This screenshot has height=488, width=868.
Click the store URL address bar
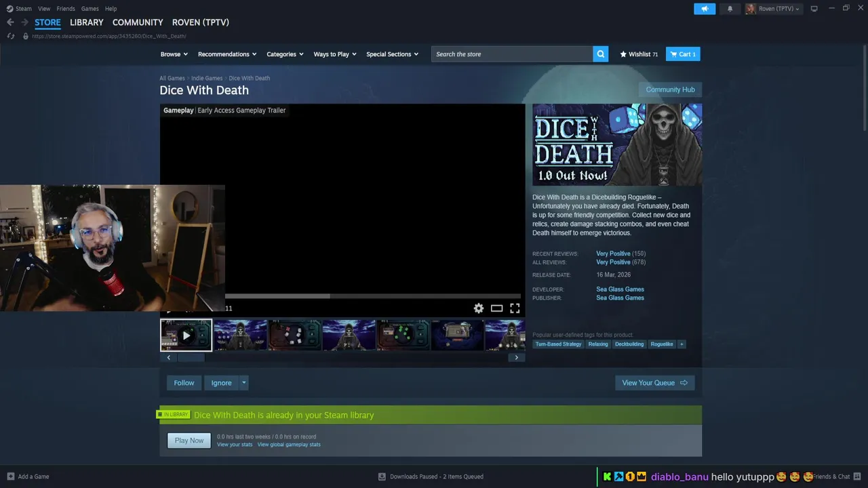click(109, 36)
